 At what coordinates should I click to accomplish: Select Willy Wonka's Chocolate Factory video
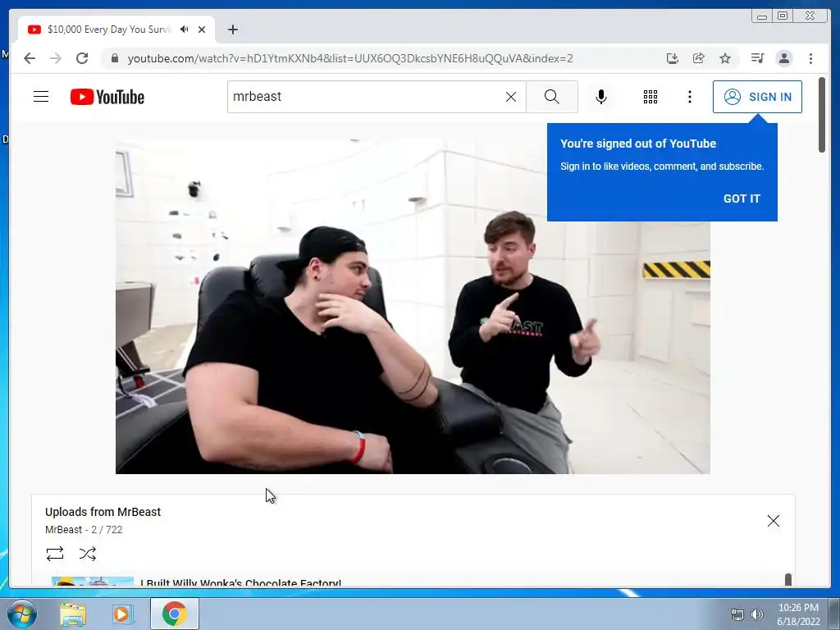pos(240,583)
